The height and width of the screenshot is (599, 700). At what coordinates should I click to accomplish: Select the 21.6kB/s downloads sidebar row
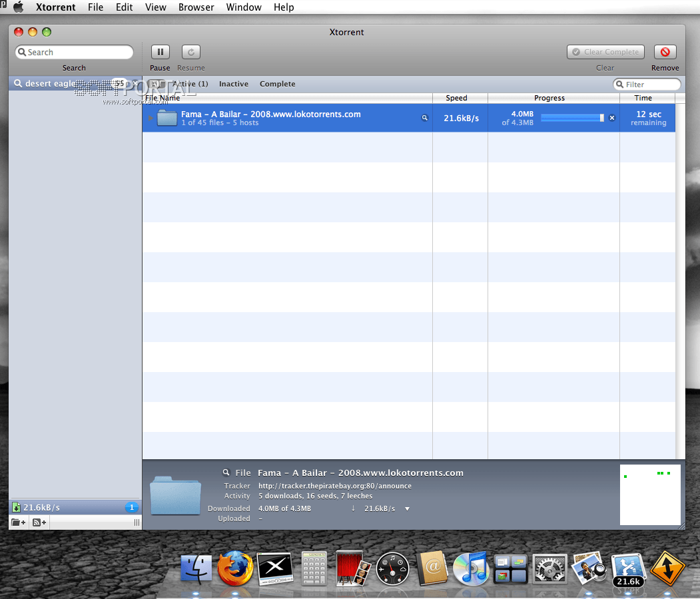pos(75,507)
